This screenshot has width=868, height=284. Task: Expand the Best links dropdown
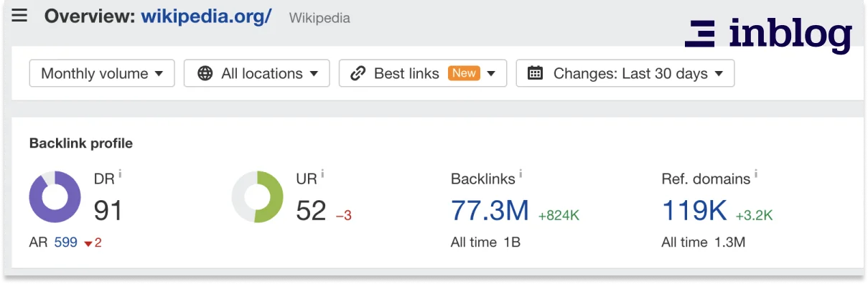[423, 73]
